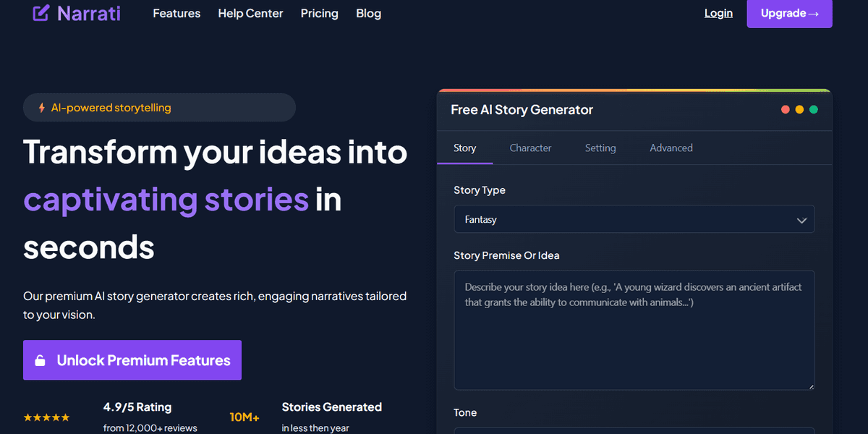
Task: Click the arrow icon inside the Upgrade button
Action: tap(813, 13)
